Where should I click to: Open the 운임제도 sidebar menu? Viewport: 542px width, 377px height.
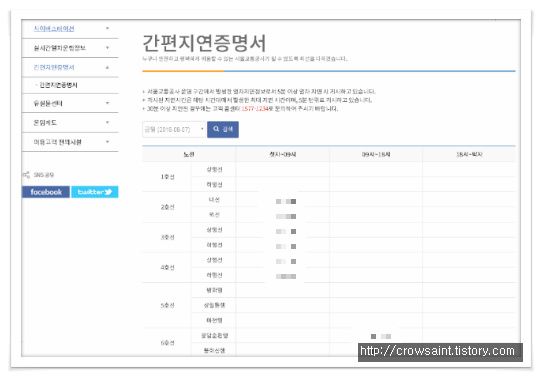[x=70, y=122]
